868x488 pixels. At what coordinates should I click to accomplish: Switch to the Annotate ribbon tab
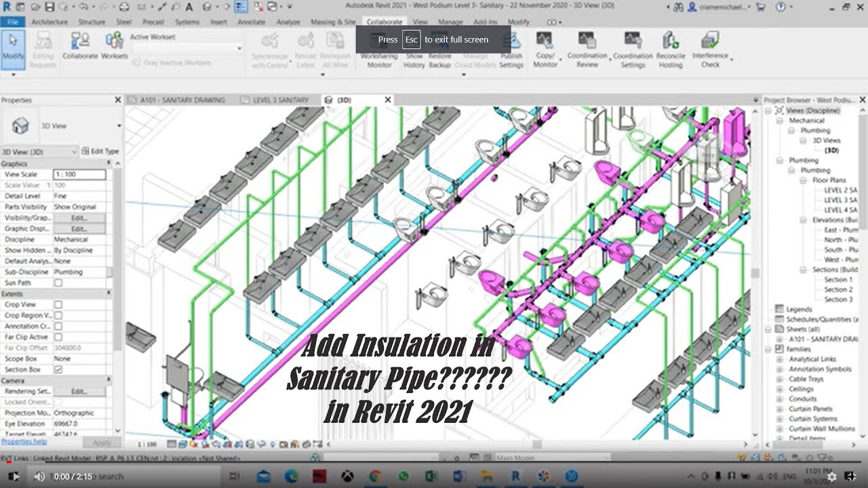[251, 22]
